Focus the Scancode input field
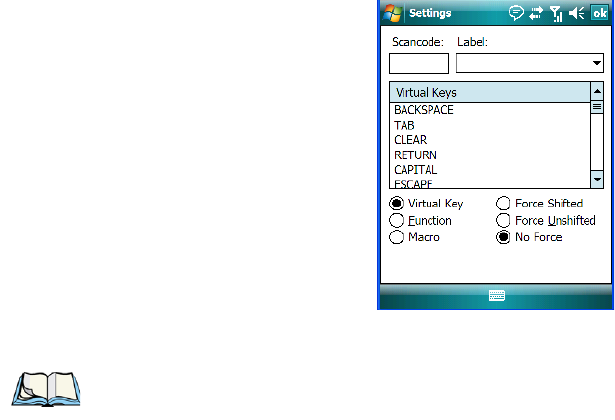Image resolution: width=615 pixels, height=420 pixels. pyautogui.click(x=419, y=64)
